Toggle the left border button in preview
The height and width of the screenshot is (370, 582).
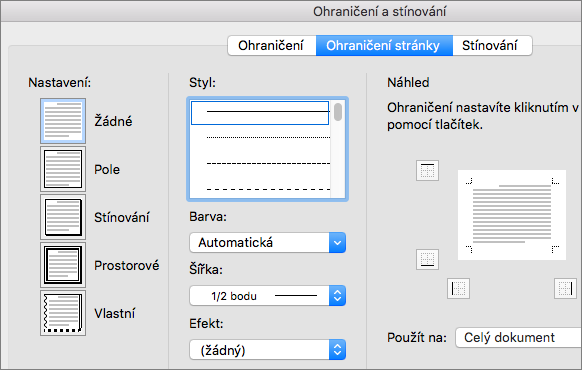458,288
